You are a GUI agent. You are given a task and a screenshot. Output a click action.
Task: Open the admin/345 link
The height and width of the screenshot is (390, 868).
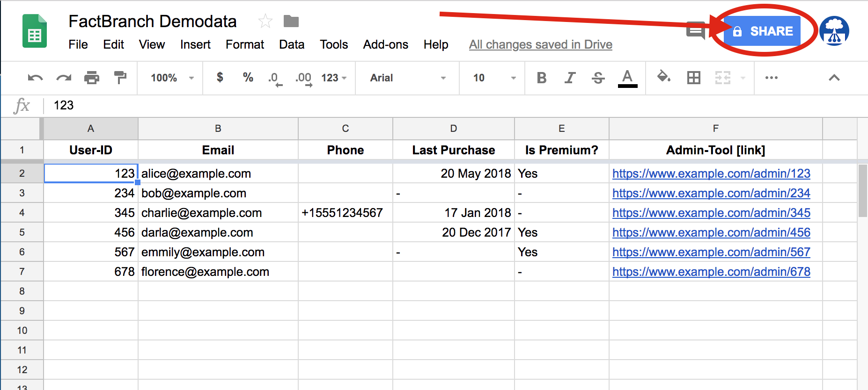pyautogui.click(x=711, y=213)
